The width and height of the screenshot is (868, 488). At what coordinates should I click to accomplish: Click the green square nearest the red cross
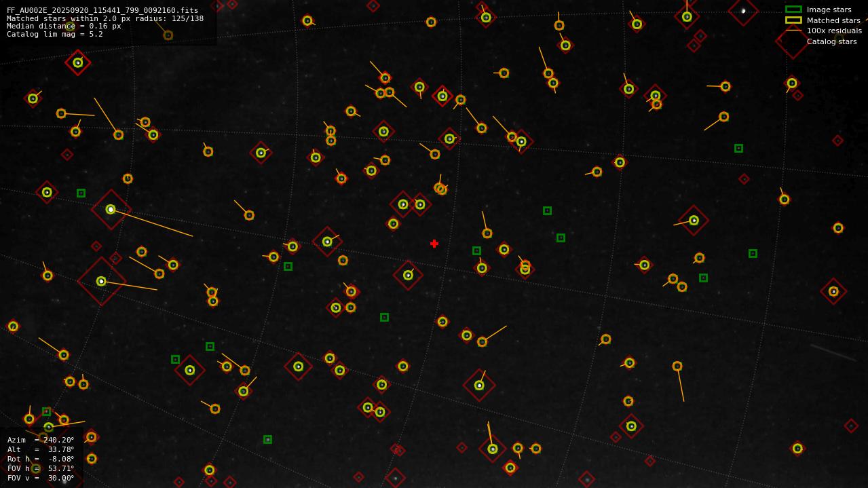[476, 250]
